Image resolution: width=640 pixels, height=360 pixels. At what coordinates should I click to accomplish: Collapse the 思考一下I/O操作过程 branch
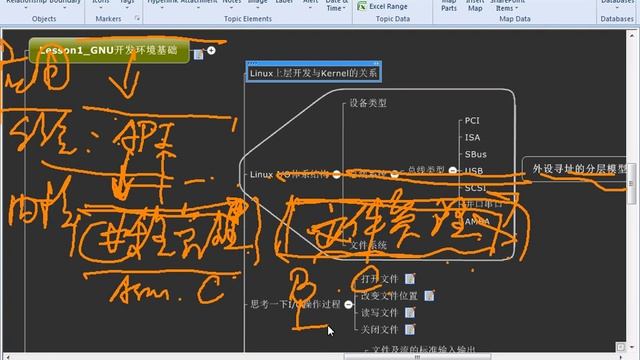pos(348,304)
